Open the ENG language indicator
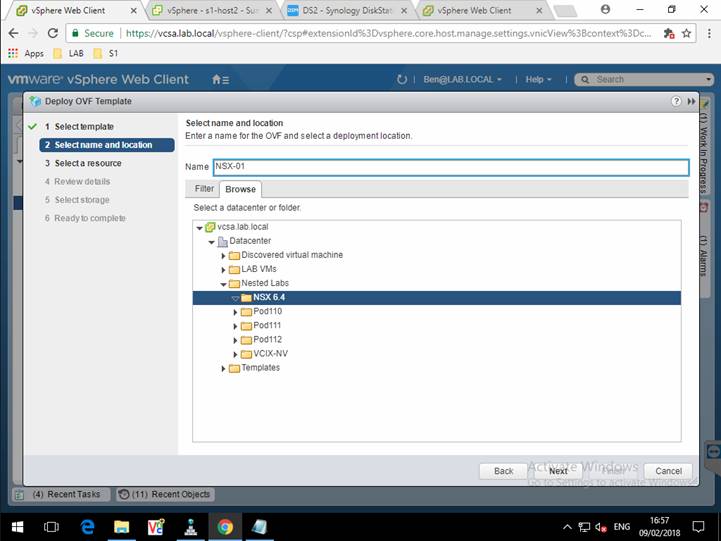Screen dimensions: 721x541 (622, 527)
